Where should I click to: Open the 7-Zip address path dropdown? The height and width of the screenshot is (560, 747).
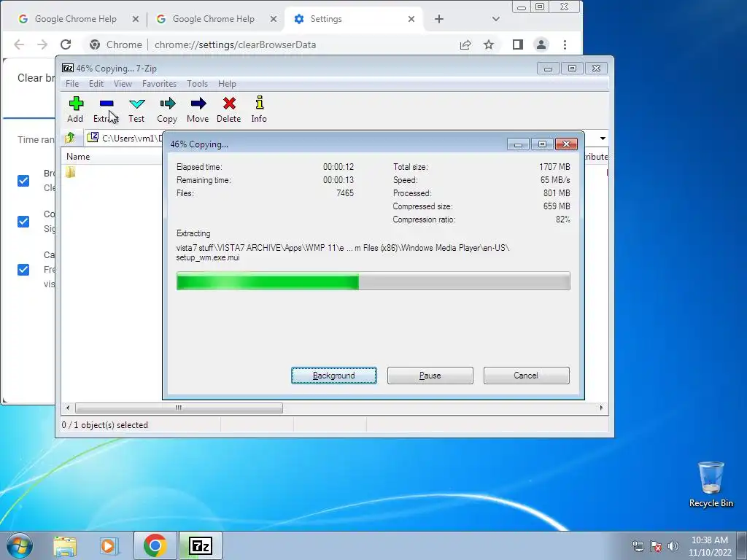pyautogui.click(x=603, y=139)
